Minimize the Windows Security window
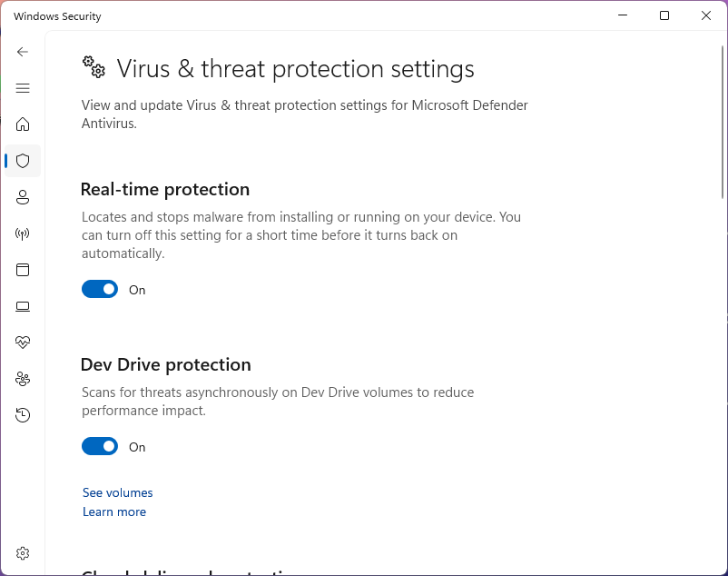The width and height of the screenshot is (728, 576). (x=623, y=15)
